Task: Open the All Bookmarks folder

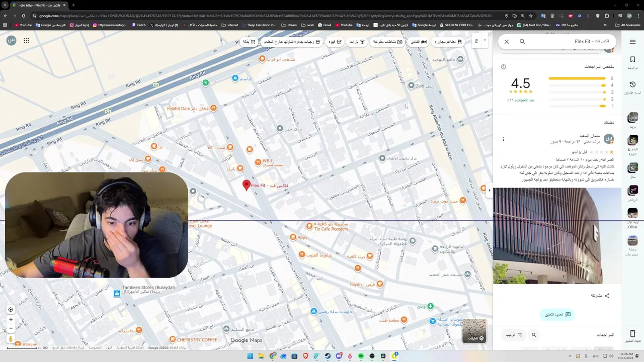Action: coord(628,25)
